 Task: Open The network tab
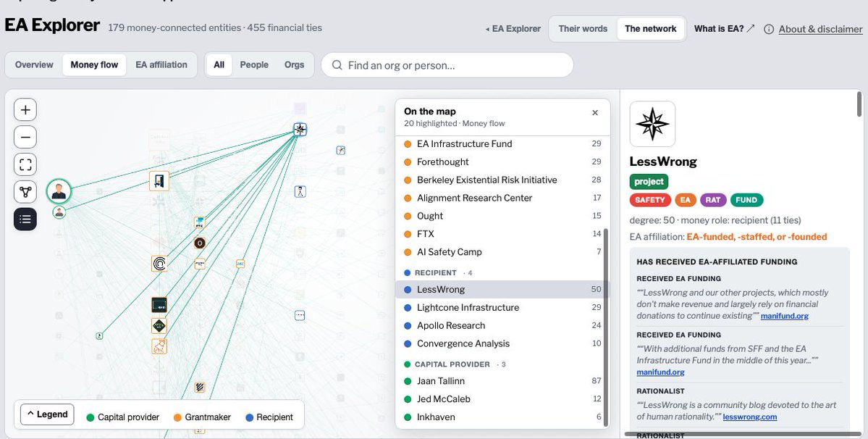click(650, 29)
